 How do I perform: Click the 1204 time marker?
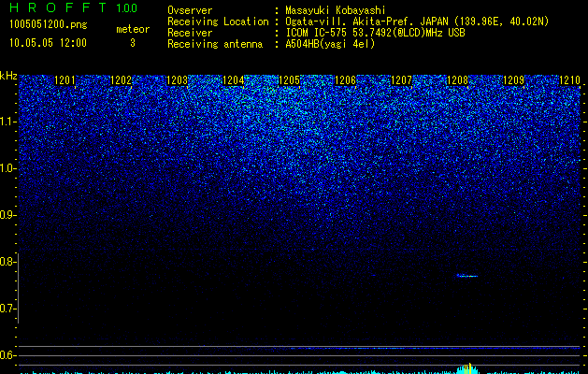[x=234, y=80]
